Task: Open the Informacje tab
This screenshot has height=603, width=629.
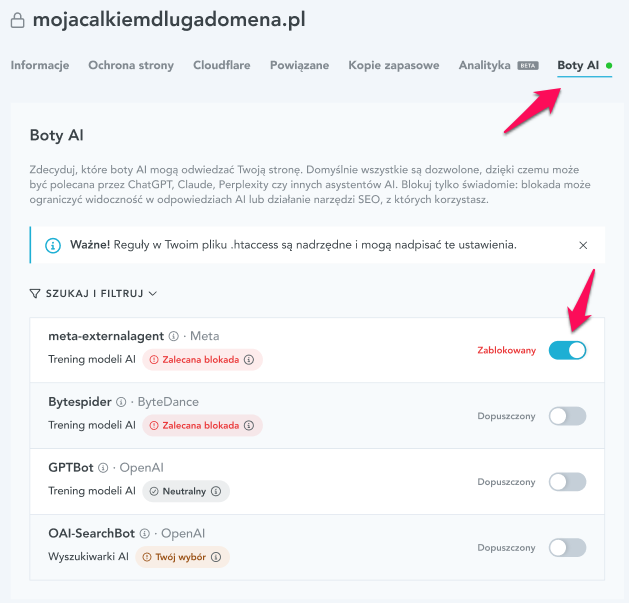Action: [40, 65]
